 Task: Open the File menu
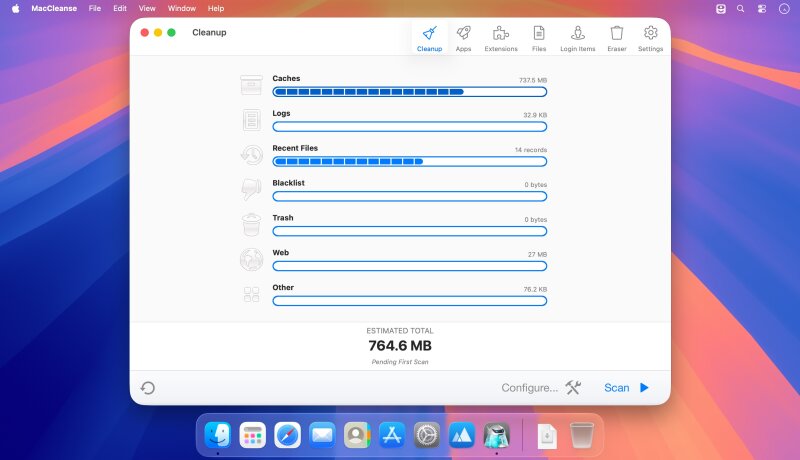click(94, 8)
